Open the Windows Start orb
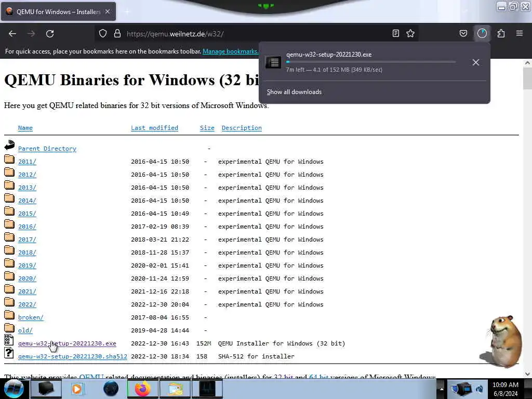532x399 pixels. [x=14, y=389]
